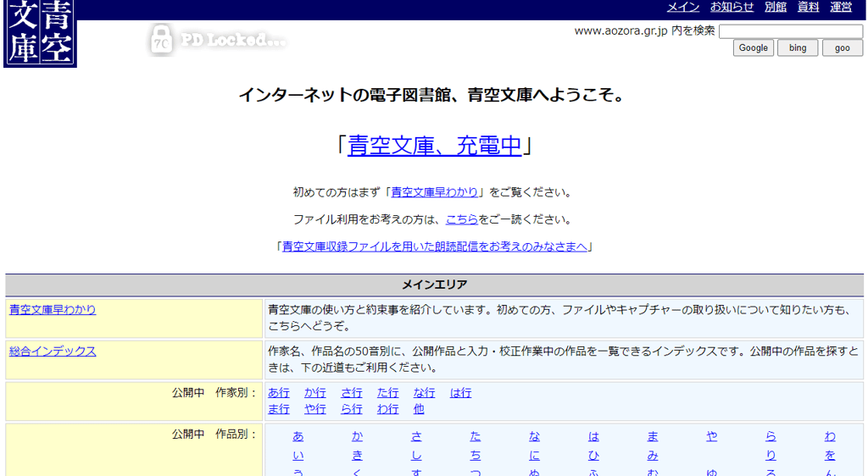Browse works starting with は
This screenshot has width=868, height=476.
click(593, 436)
